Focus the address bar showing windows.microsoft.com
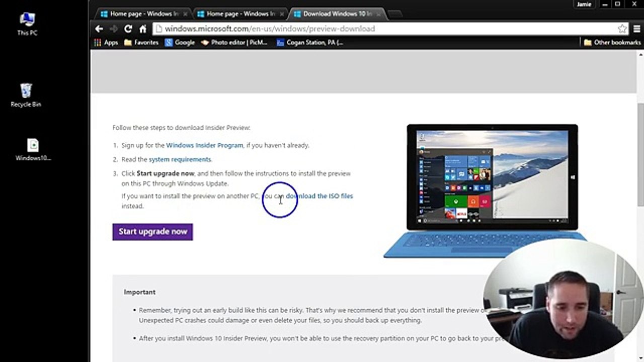 (384, 29)
